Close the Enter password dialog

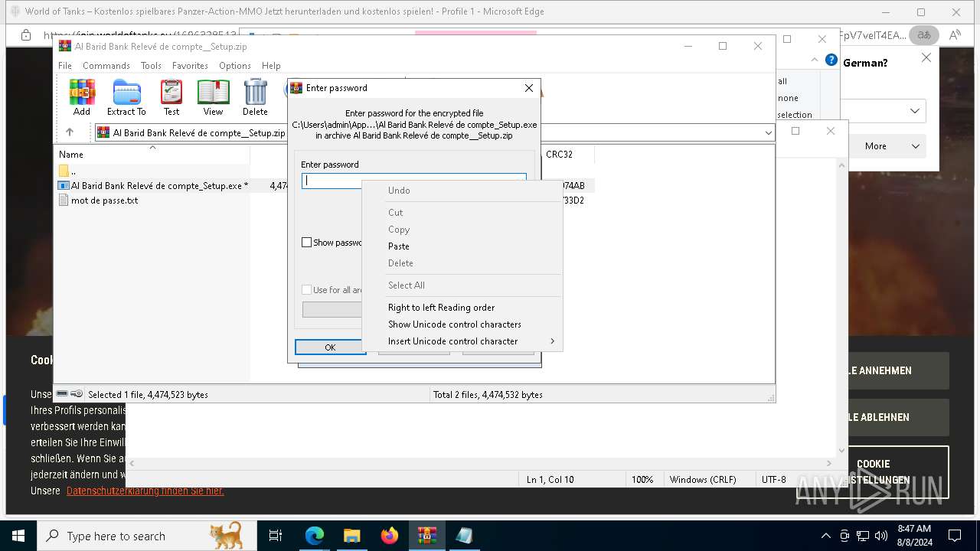pyautogui.click(x=528, y=88)
